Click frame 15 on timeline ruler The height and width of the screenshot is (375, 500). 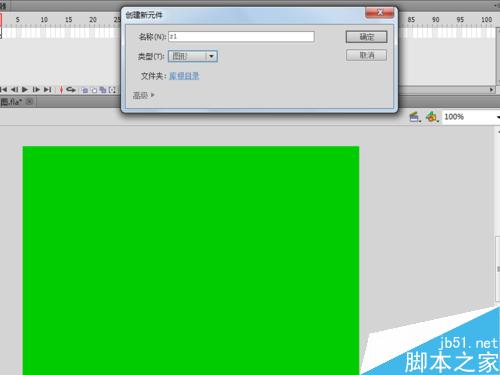pos(68,20)
